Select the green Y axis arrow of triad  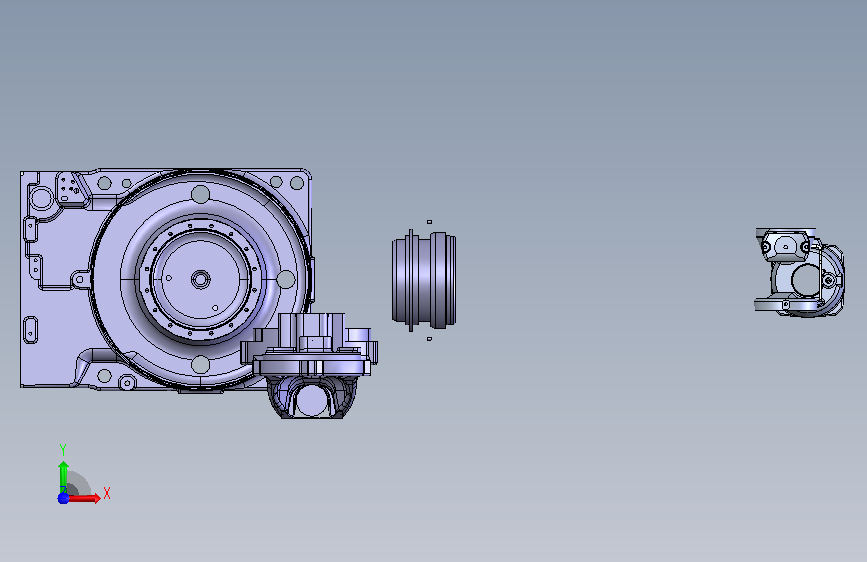pos(63,477)
